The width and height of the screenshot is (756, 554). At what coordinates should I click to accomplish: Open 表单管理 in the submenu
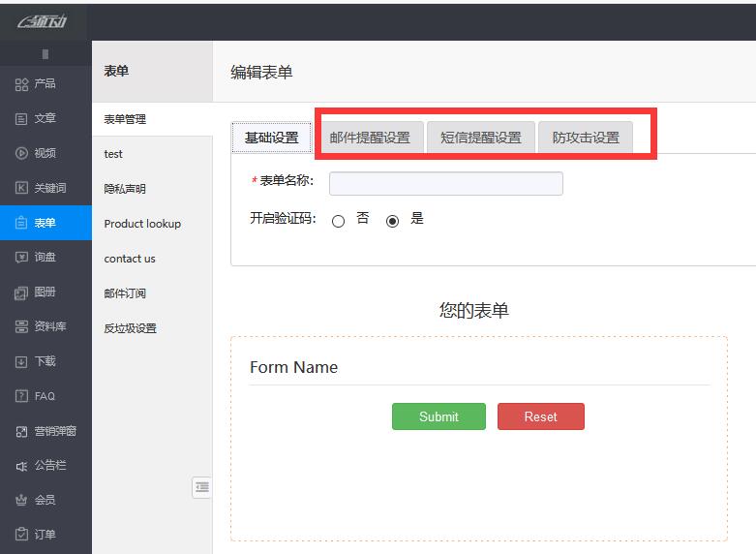point(152,119)
